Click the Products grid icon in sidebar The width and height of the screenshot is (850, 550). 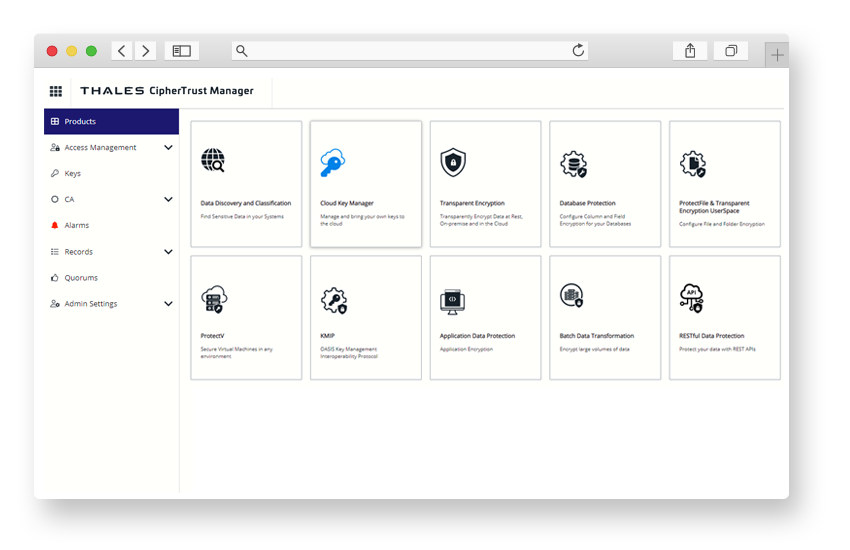pyautogui.click(x=55, y=121)
